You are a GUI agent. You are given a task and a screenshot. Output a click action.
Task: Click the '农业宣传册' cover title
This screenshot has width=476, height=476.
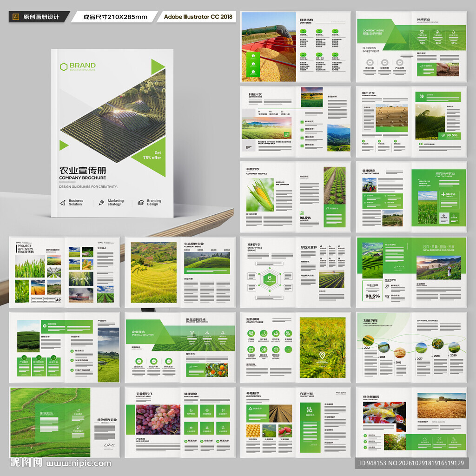pos(83,170)
